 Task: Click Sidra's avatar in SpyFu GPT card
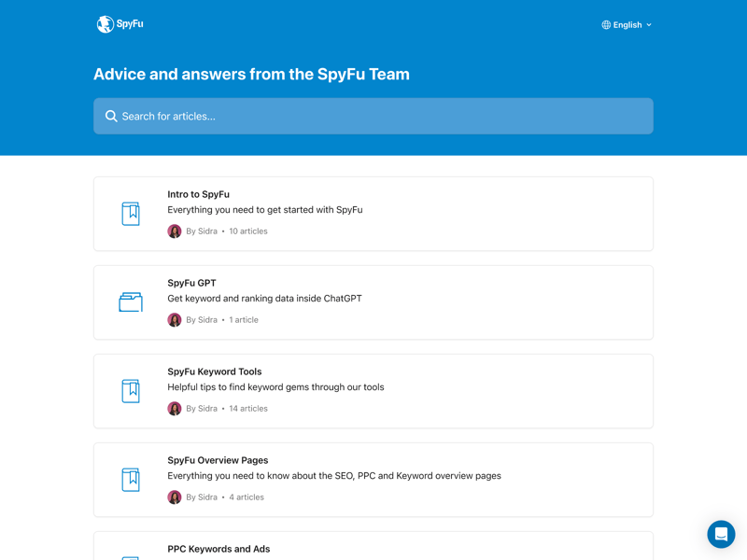(x=175, y=320)
